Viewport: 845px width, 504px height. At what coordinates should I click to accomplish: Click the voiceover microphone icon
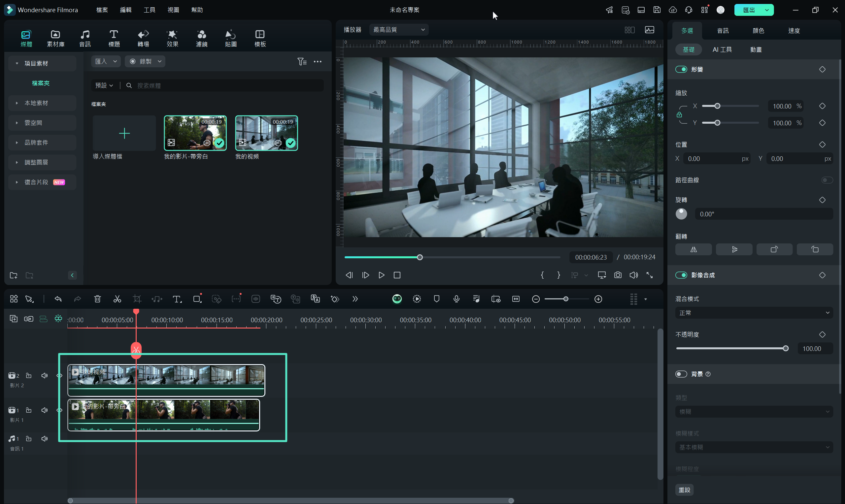(x=456, y=299)
